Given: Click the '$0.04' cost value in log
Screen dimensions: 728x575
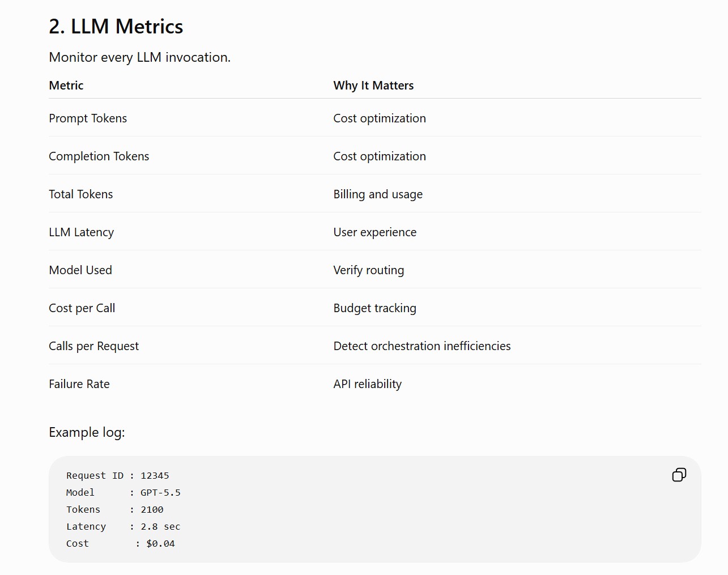Looking at the screenshot, I should 160,544.
